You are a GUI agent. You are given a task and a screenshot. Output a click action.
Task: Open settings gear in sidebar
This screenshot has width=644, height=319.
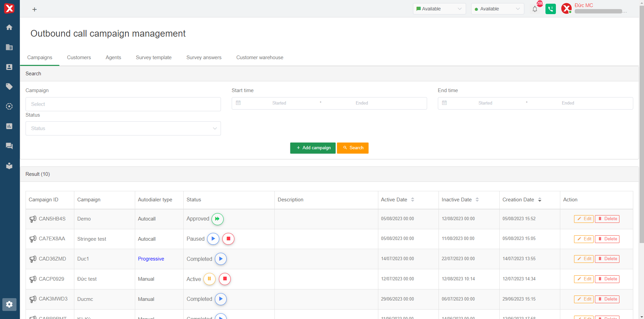pyautogui.click(x=9, y=304)
